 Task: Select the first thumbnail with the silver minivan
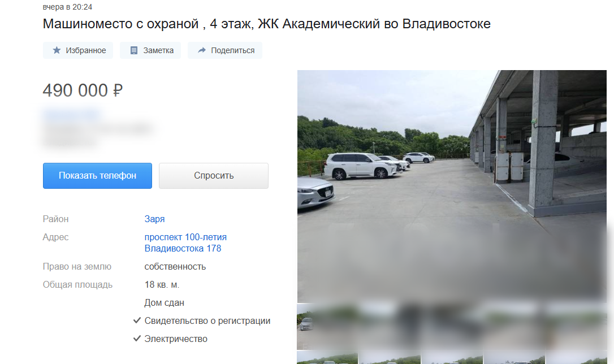click(x=327, y=327)
